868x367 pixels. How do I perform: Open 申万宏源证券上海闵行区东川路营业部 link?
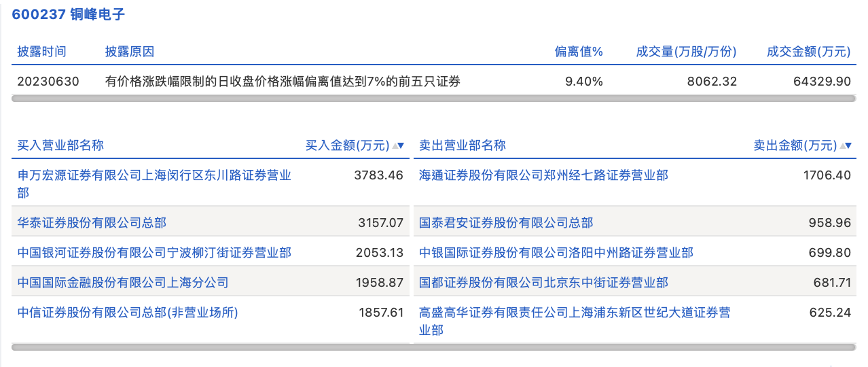point(154,175)
